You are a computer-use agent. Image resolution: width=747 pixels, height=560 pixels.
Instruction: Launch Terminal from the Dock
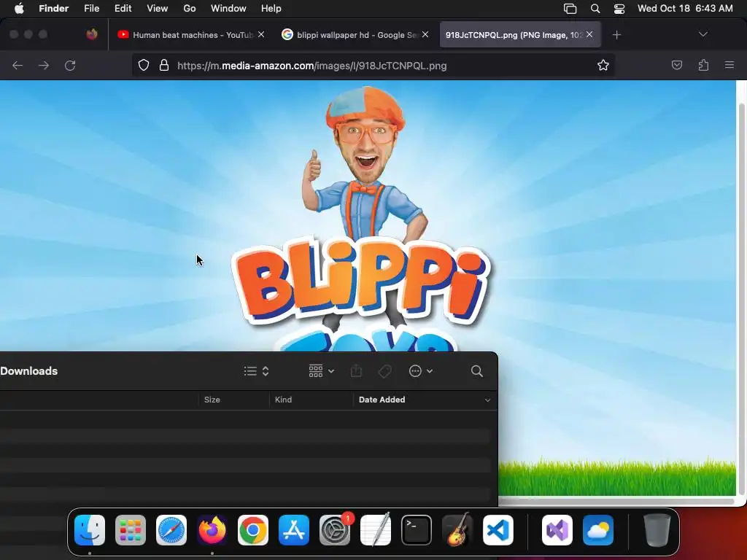(x=417, y=530)
